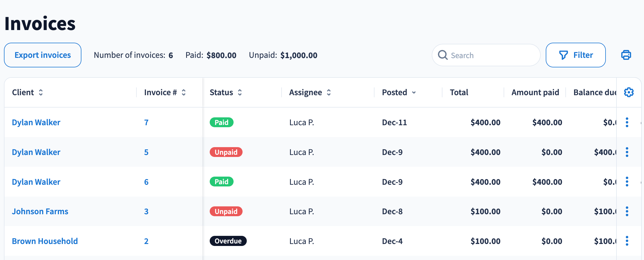644x260 pixels.
Task: Open invoice number 7 link
Action: [x=146, y=122]
